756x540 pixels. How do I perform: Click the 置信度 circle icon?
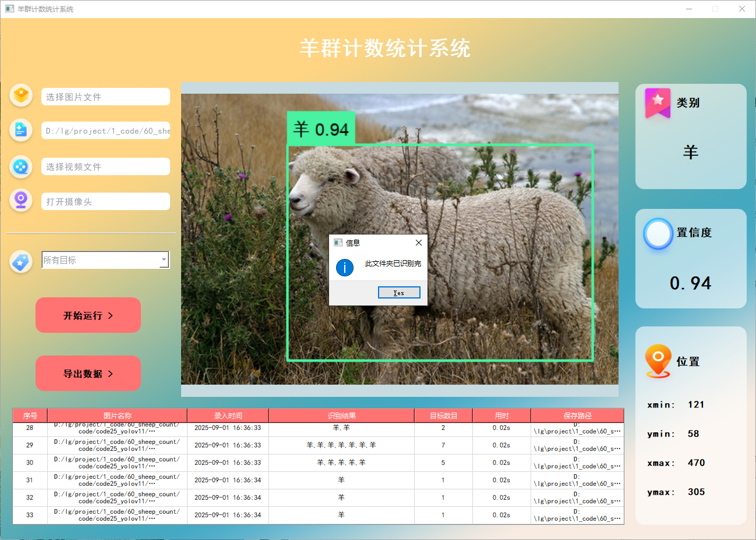658,234
